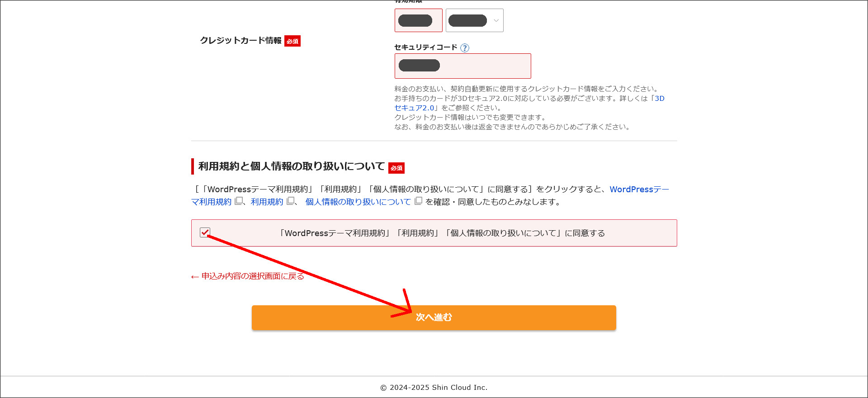Click external-window icon after 利用規約 link
The width and height of the screenshot is (868, 398).
[291, 201]
